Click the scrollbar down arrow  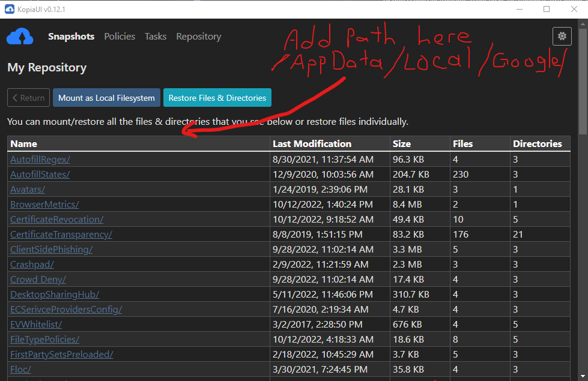(x=583, y=376)
